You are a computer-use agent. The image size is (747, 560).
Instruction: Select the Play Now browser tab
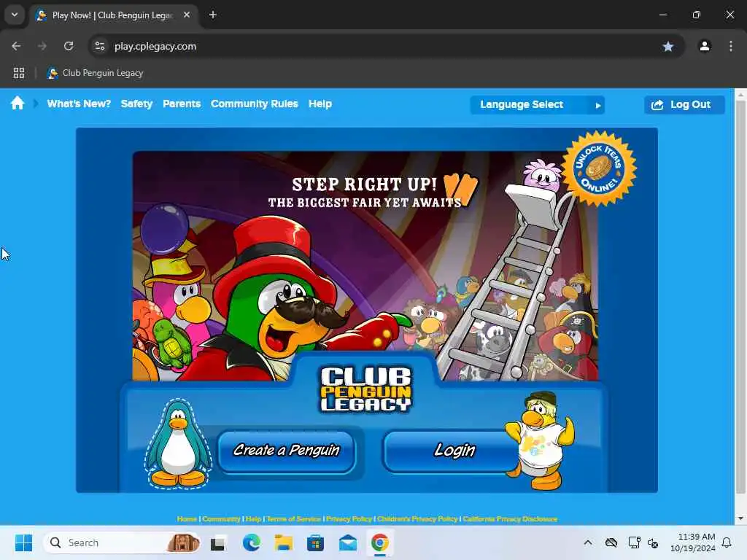tap(113, 15)
